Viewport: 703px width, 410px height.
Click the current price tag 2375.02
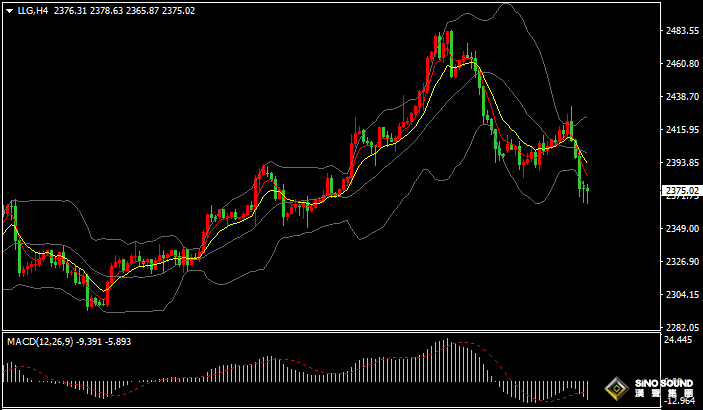click(x=681, y=190)
